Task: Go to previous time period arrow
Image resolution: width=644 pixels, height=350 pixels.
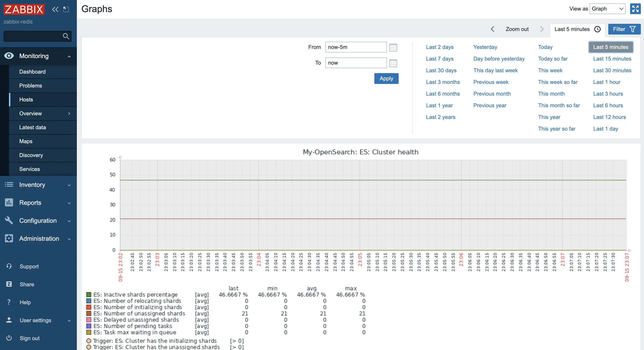Action: 492,29
